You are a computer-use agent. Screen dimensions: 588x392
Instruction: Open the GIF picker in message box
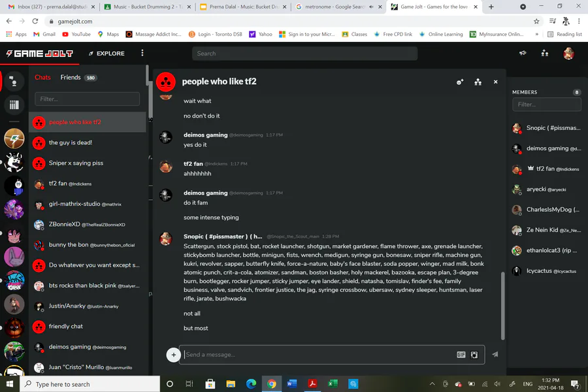point(461,355)
